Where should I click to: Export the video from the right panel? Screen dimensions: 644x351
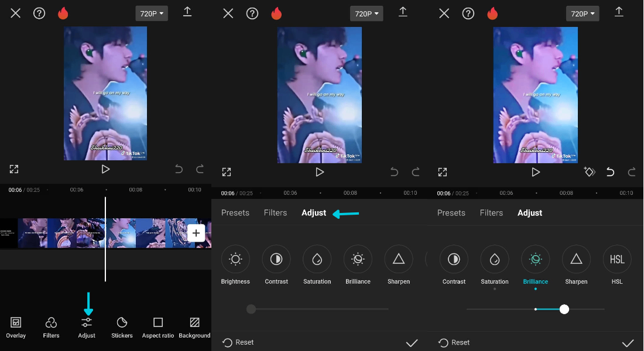[619, 12]
